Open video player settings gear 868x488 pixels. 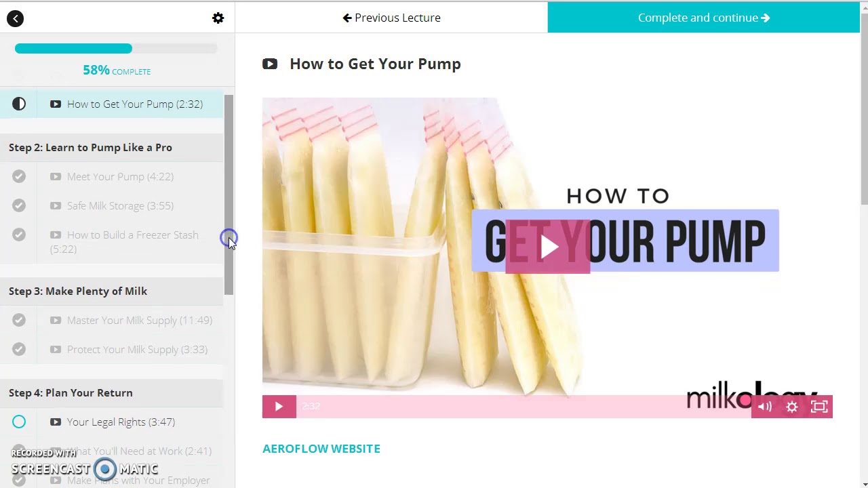792,407
